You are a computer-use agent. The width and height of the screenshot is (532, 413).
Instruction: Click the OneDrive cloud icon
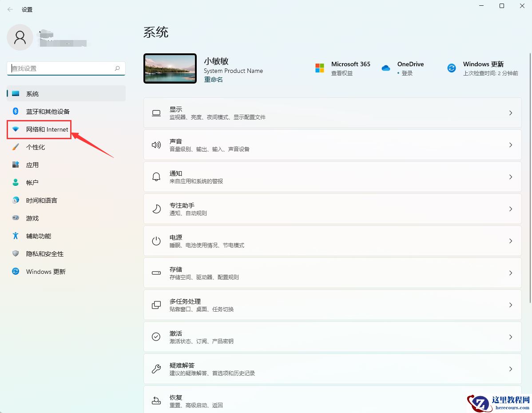click(x=385, y=68)
